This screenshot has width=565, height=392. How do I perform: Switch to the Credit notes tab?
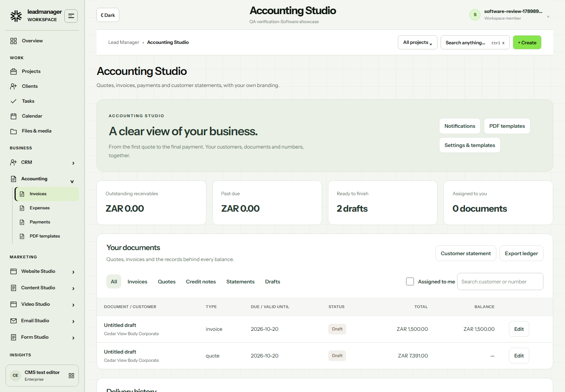pos(201,281)
